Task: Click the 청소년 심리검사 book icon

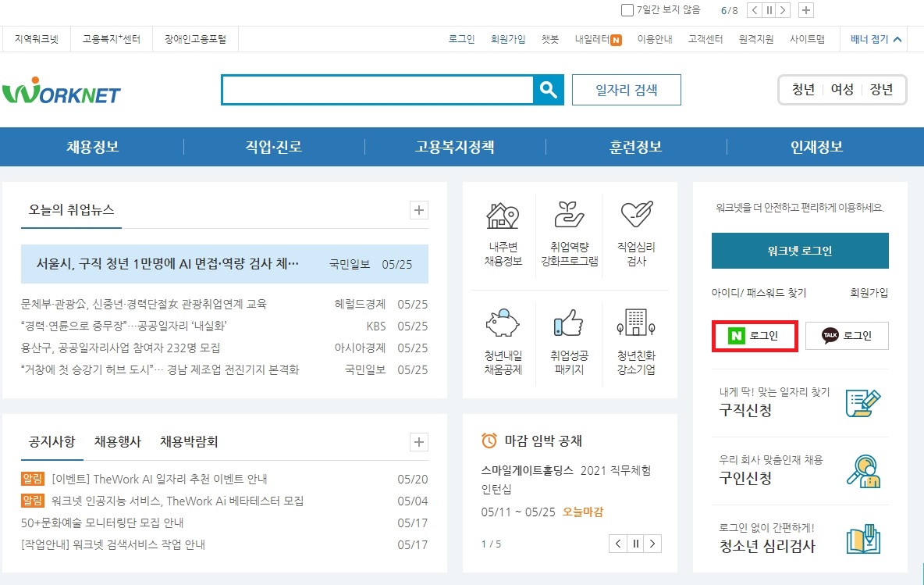Action: tap(863, 539)
